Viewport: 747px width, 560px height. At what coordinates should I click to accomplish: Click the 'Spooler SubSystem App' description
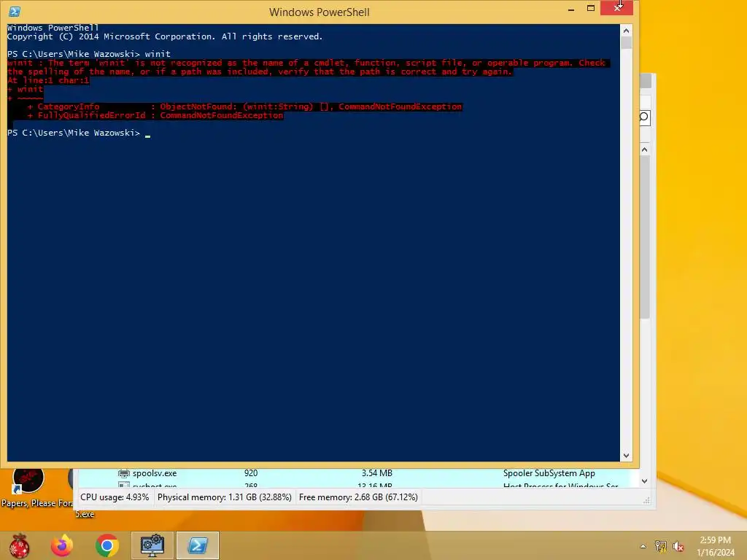pos(549,473)
